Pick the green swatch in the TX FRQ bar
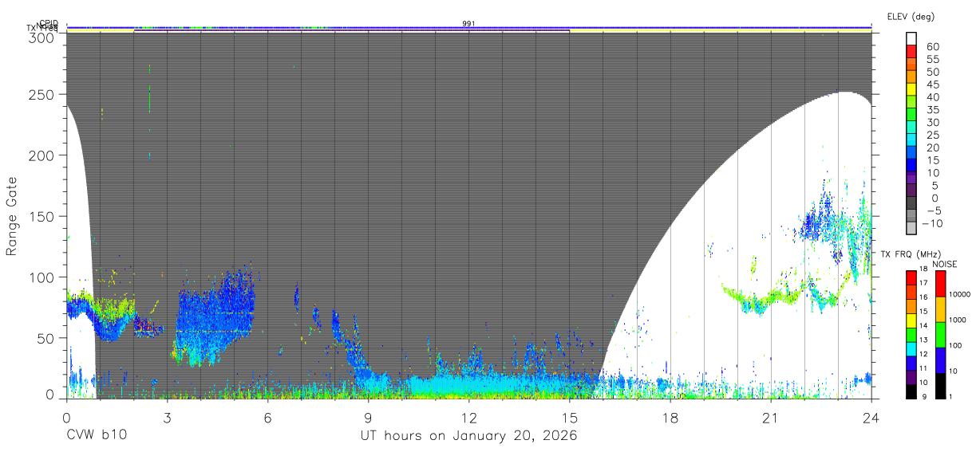This screenshot has width=980, height=452. point(911,335)
